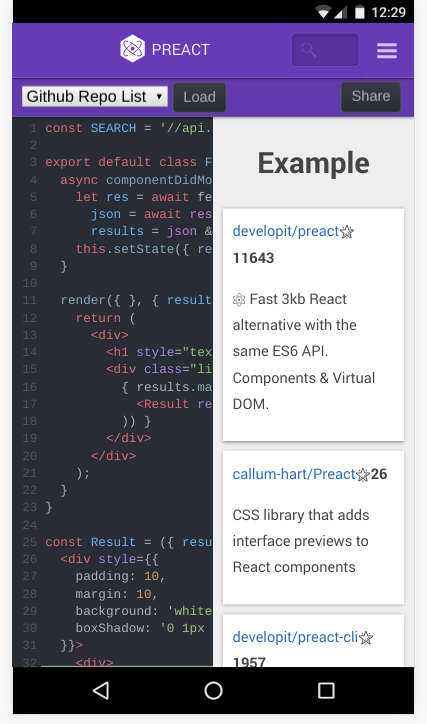The image size is (427, 724).
Task: Click code line 3 export default class
Action: (128, 162)
